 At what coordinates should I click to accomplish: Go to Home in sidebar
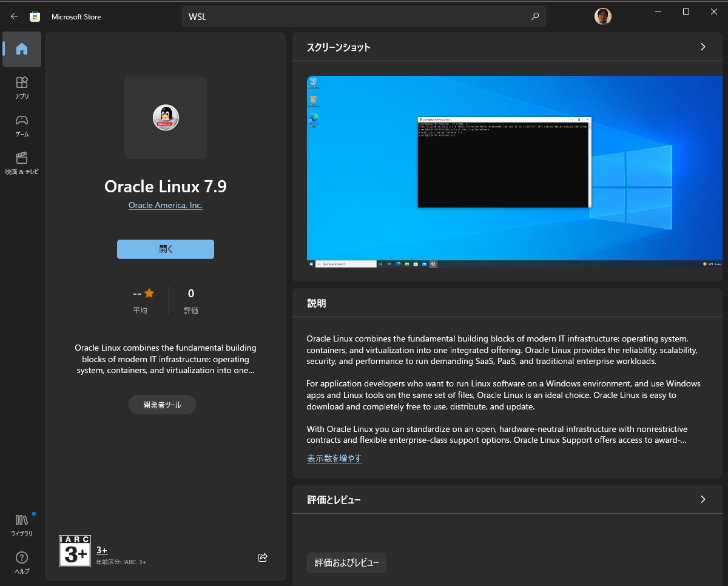coord(22,49)
